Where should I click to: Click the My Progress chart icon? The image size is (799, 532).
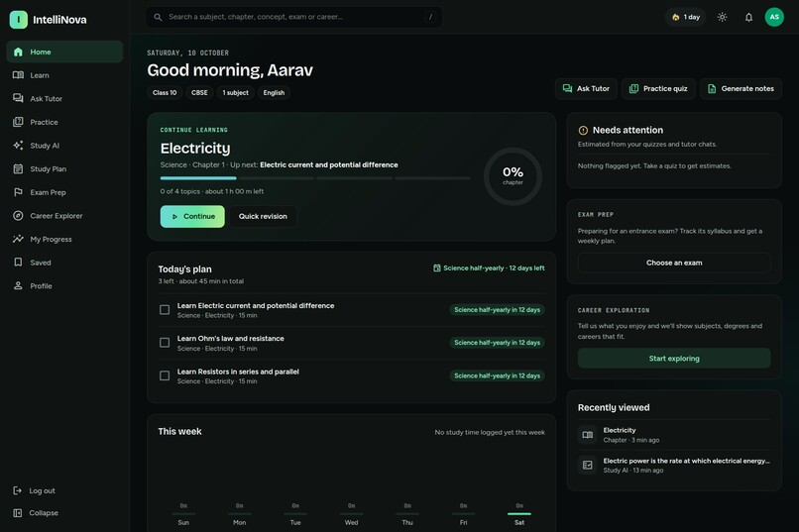[19, 240]
